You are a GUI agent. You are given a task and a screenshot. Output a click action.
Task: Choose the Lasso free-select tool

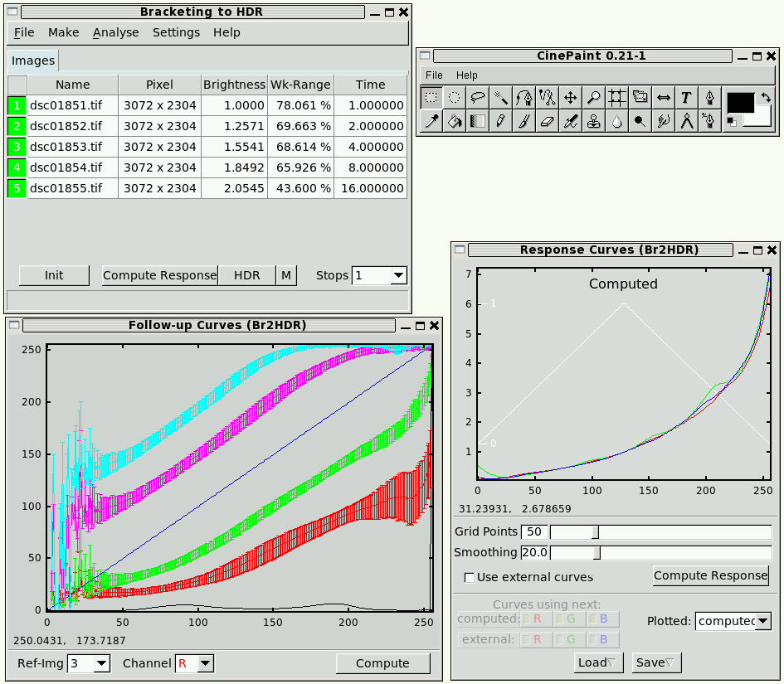pyautogui.click(x=478, y=98)
